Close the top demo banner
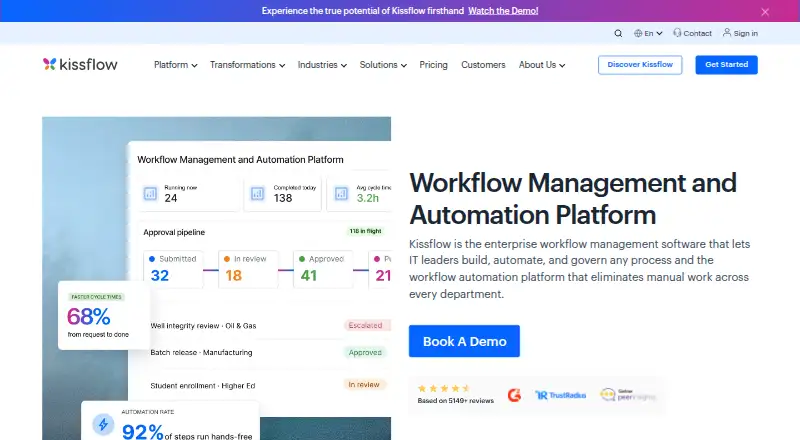Screen dimensions: 800x440 [x=765, y=12]
